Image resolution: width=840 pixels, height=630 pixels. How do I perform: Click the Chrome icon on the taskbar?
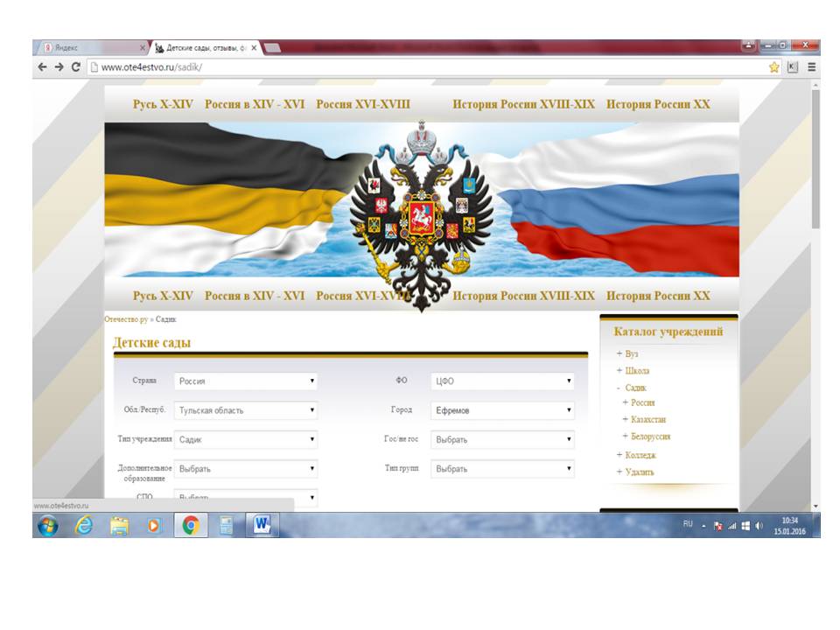pyautogui.click(x=191, y=526)
